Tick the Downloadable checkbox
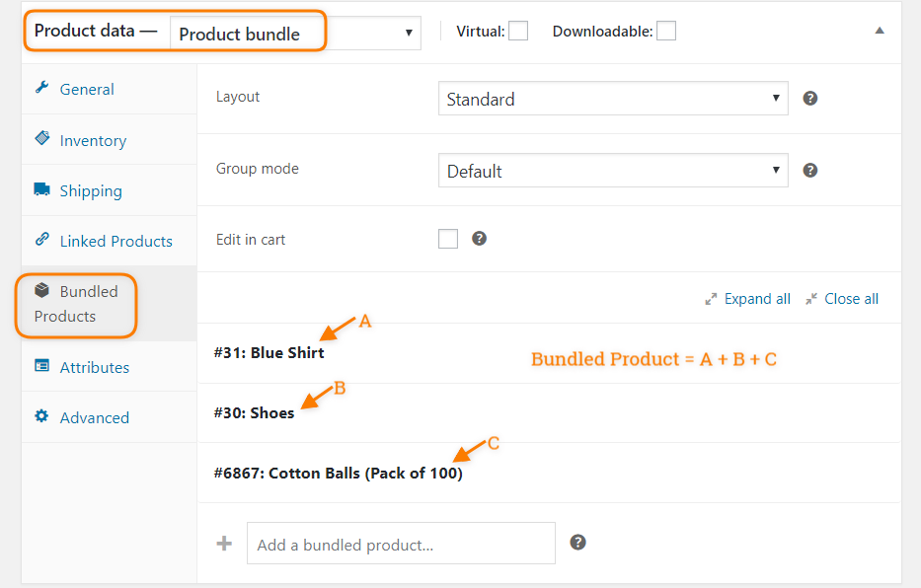The image size is (921, 588). click(x=666, y=31)
